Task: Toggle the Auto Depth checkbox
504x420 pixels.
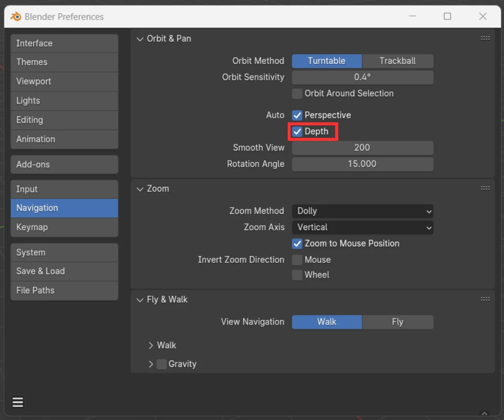Action: 297,132
